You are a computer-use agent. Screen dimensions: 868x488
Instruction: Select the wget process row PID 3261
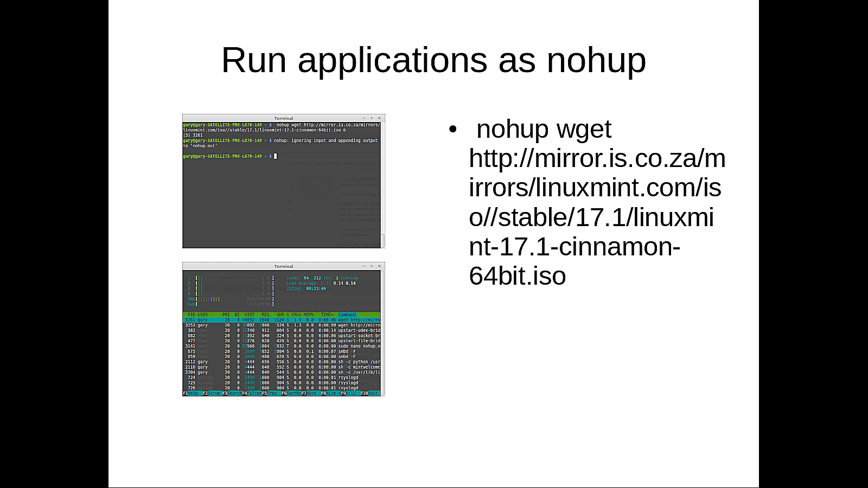pos(282,320)
